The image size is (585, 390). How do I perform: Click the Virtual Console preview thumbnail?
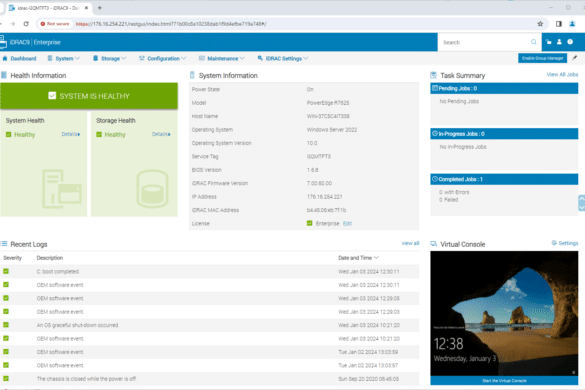point(504,313)
